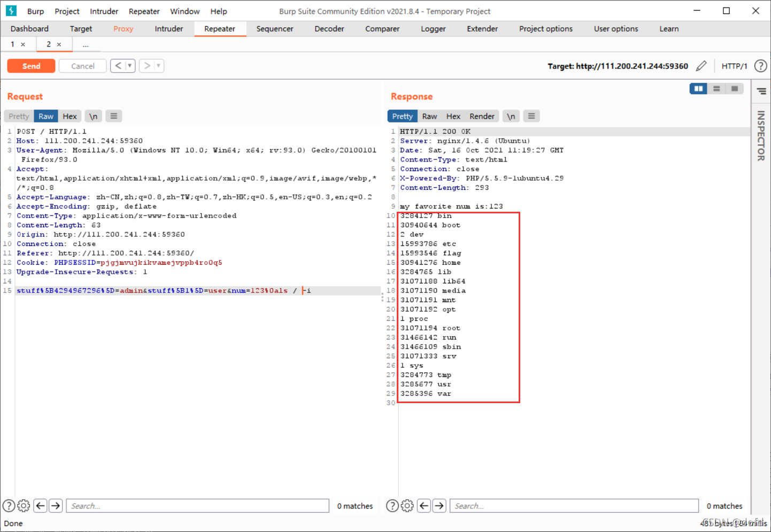Switch Request view to Raw
Screen dimensions: 771x532
pos(46,116)
